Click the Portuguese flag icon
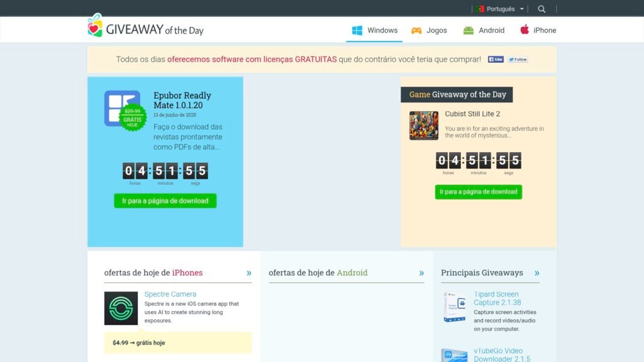644x362 pixels. click(480, 9)
